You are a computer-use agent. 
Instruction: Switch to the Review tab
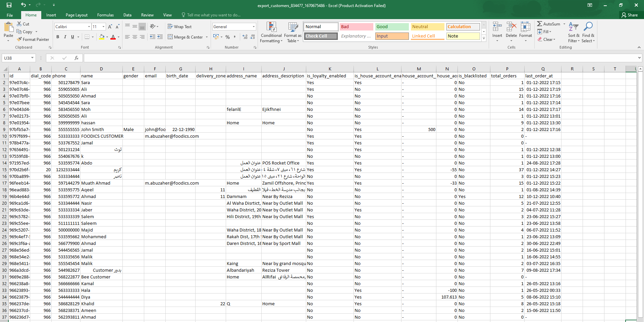(147, 15)
